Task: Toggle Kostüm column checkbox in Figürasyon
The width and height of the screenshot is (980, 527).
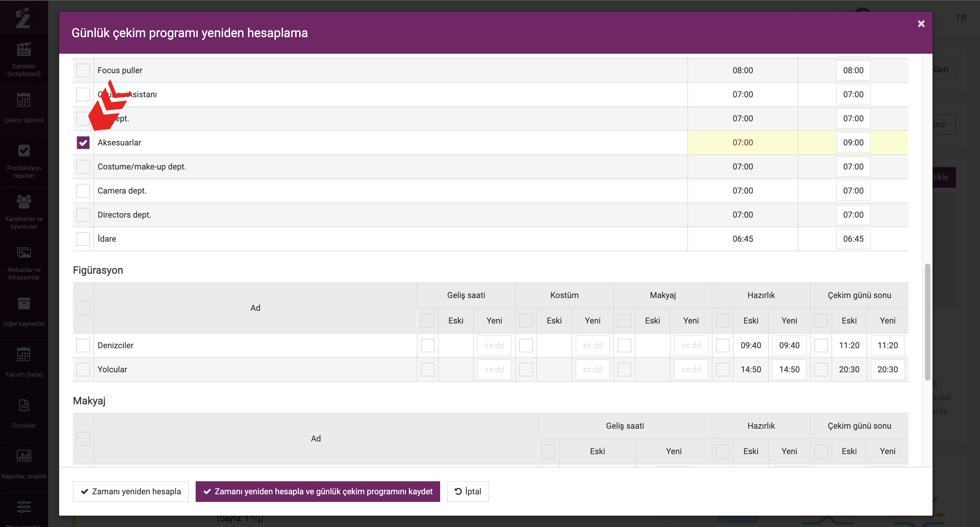Action: [x=526, y=320]
